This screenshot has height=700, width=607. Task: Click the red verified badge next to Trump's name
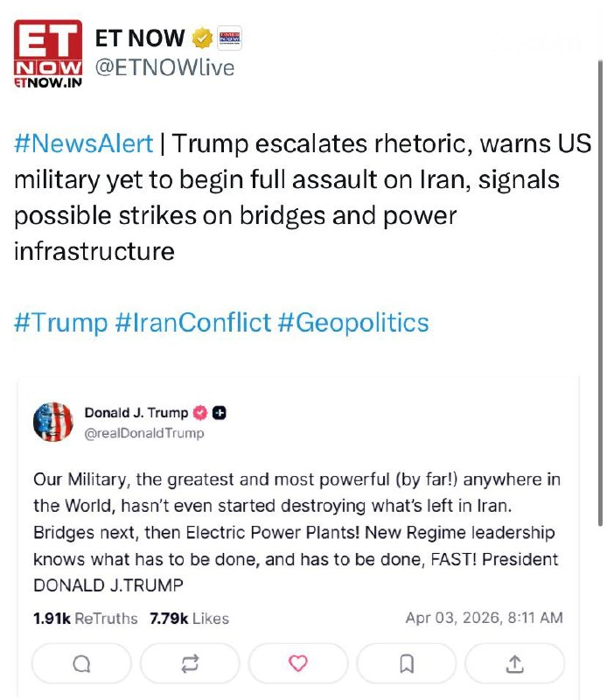pyautogui.click(x=199, y=413)
